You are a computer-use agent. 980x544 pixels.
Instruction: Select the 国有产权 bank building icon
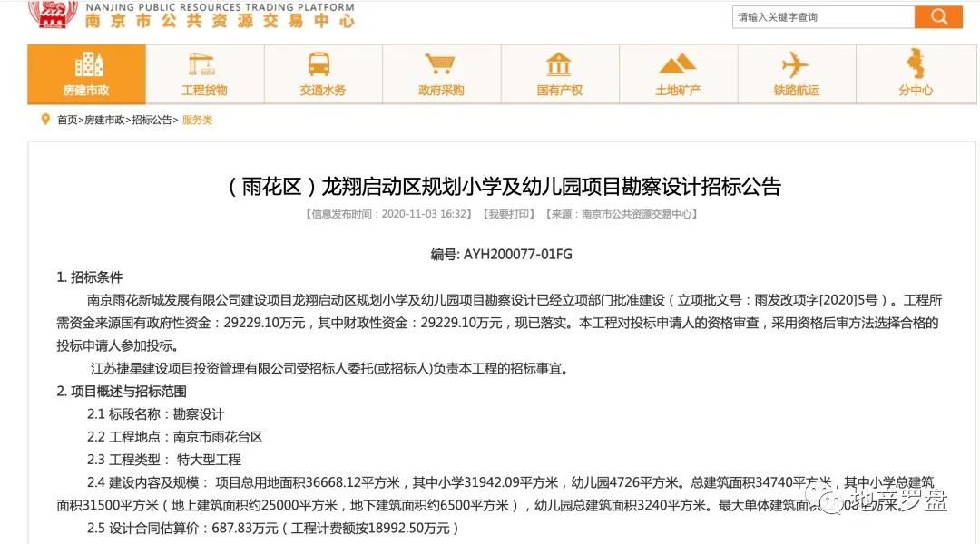(559, 64)
